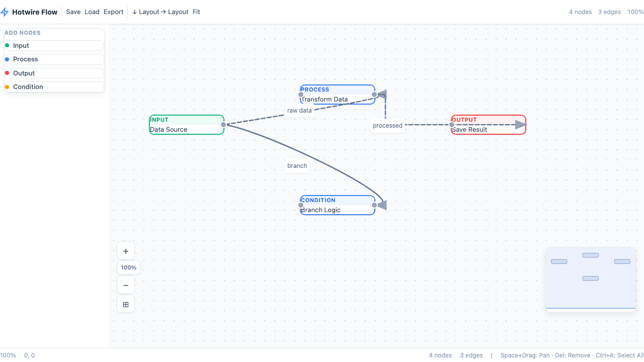Click the minimap in the corner
The image size is (644, 362).
(591, 280)
